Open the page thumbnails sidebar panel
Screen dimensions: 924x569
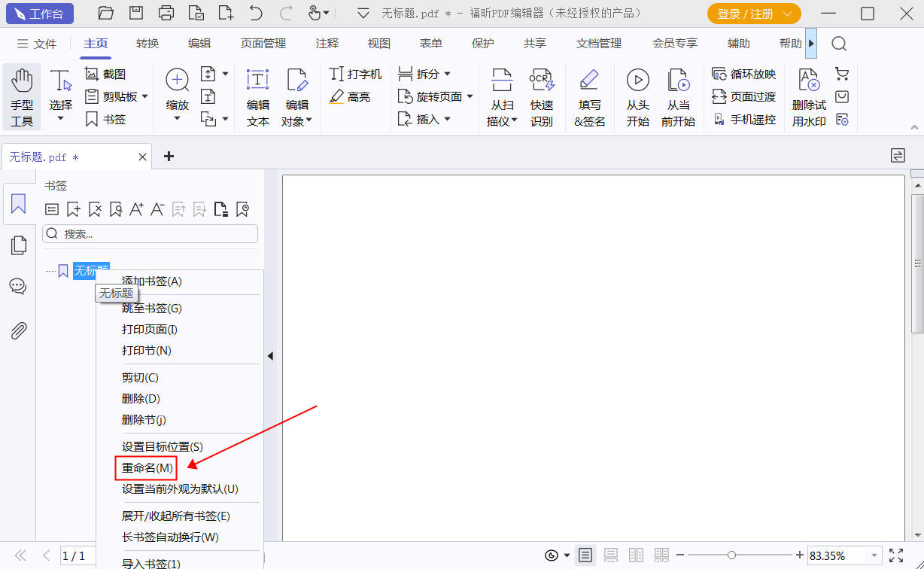tap(18, 245)
